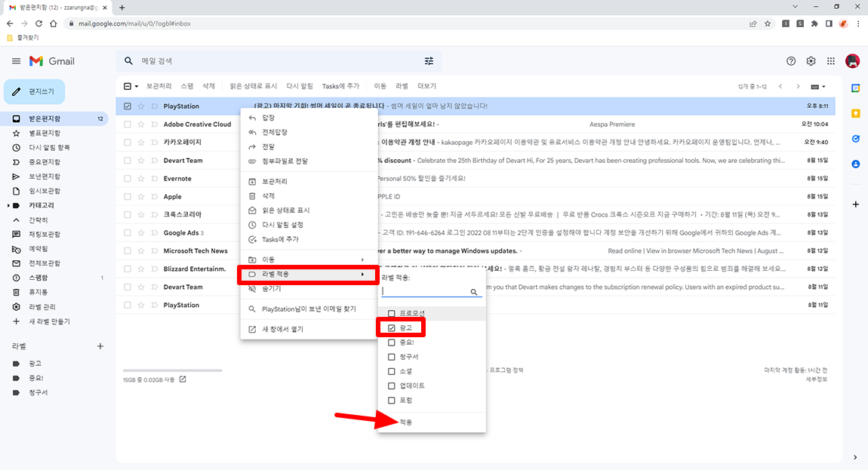Choose 답장 in context menu
Screen dimensions: 868x470
click(307, 118)
